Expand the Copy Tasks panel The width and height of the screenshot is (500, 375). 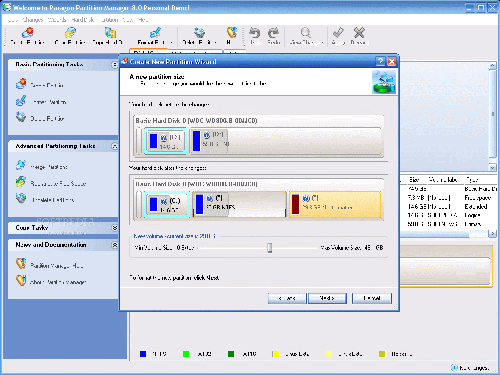tap(114, 228)
